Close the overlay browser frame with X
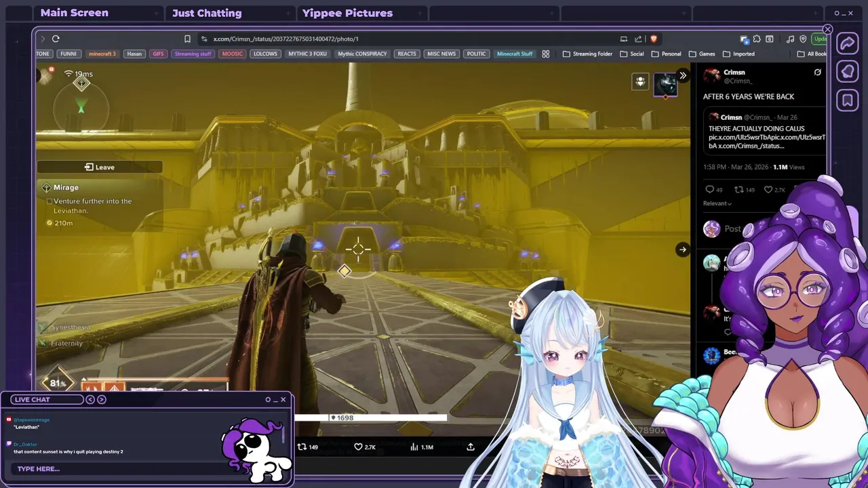868x488 pixels. (x=827, y=29)
